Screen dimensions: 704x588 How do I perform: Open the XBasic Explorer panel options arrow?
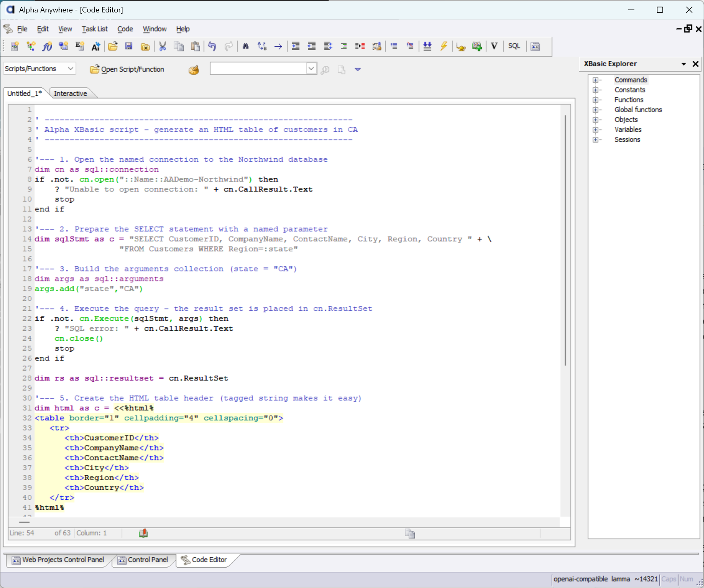click(684, 64)
